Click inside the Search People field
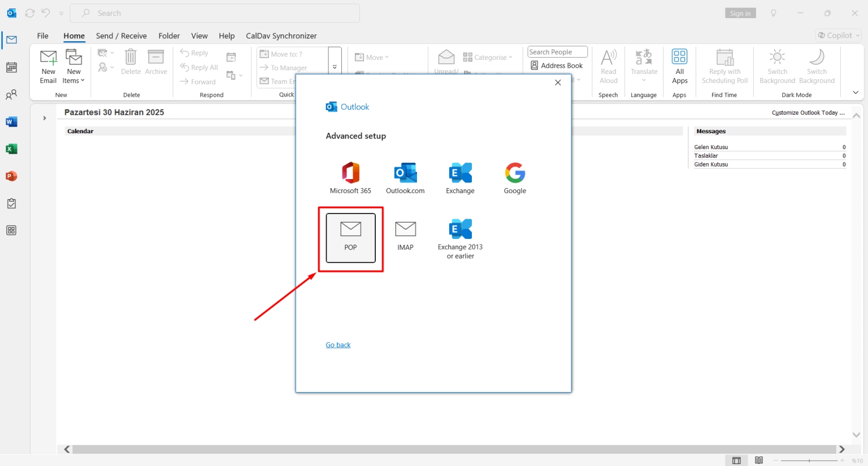The width and height of the screenshot is (868, 466). point(557,51)
